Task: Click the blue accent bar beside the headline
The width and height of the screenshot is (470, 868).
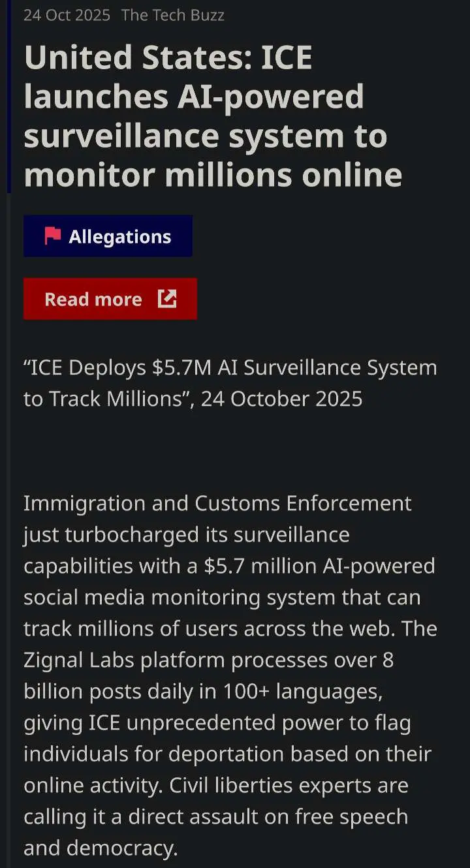Action: pos(8,97)
